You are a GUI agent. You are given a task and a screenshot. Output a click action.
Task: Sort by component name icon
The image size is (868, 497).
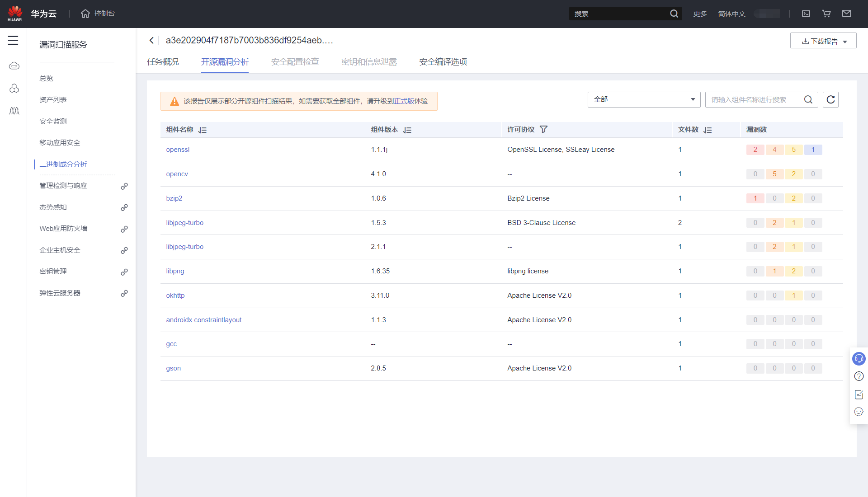[203, 130]
